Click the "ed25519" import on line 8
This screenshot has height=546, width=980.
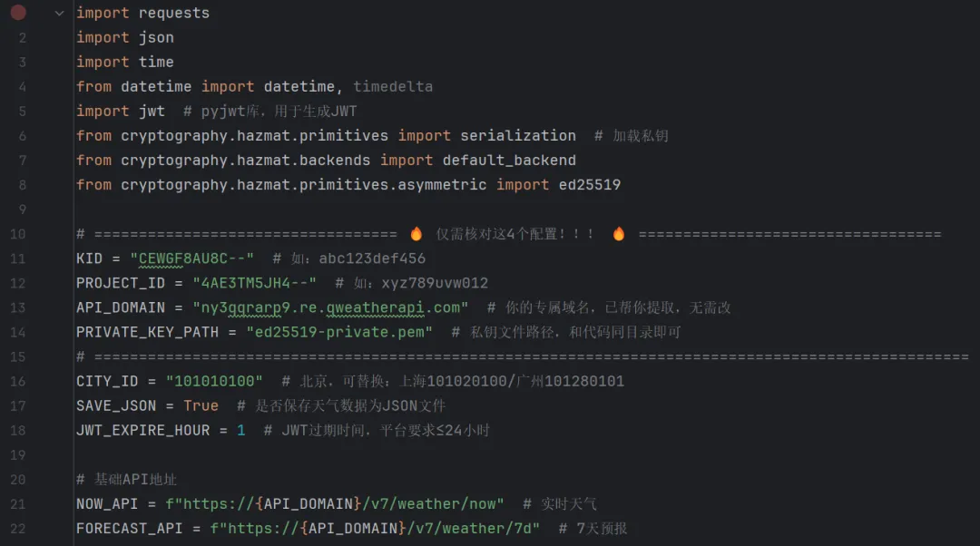590,184
